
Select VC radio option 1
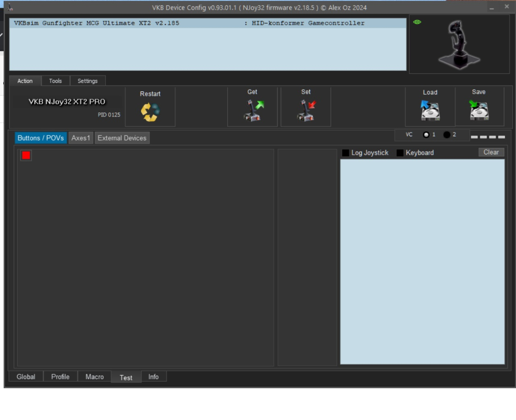pos(426,134)
